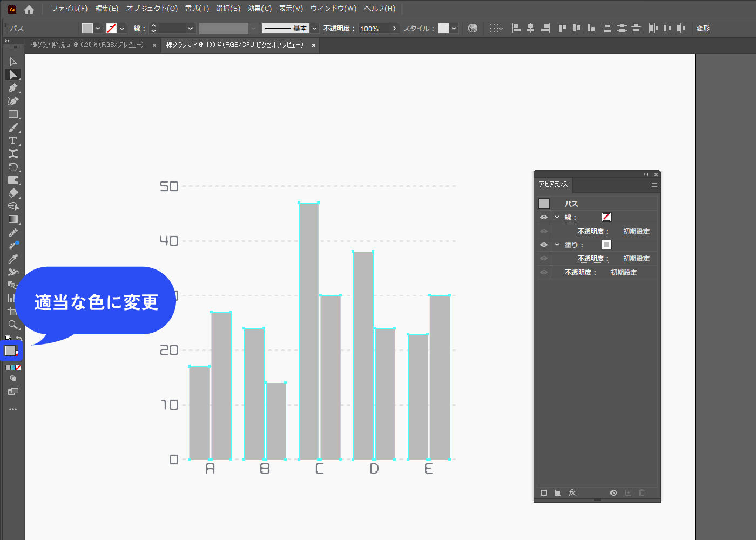Select the Zoom magnifier tool
This screenshot has width=756, height=540.
(x=13, y=325)
